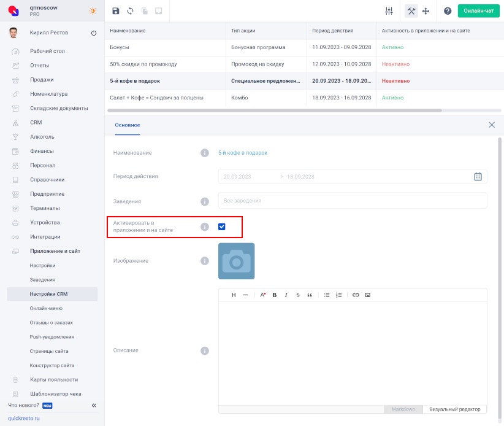Select 50% скидки по промокоду row
This screenshot has width=504, height=426.
tap(304, 64)
